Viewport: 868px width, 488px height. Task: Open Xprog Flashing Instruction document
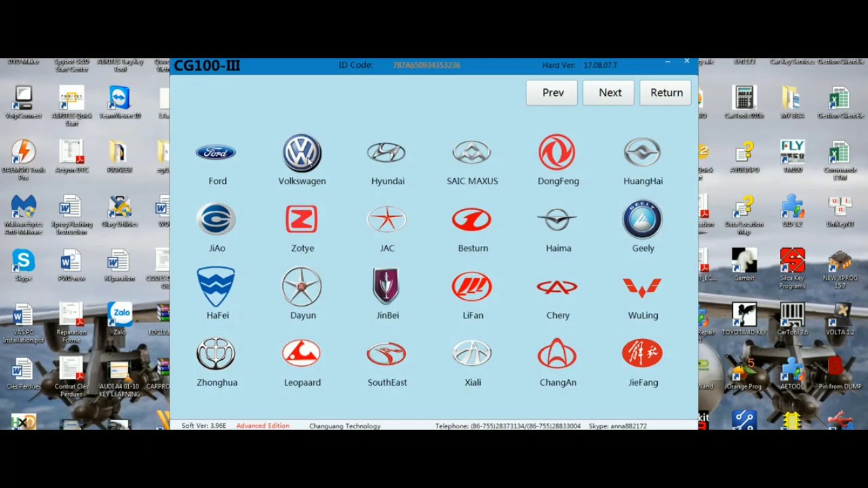tap(71, 214)
